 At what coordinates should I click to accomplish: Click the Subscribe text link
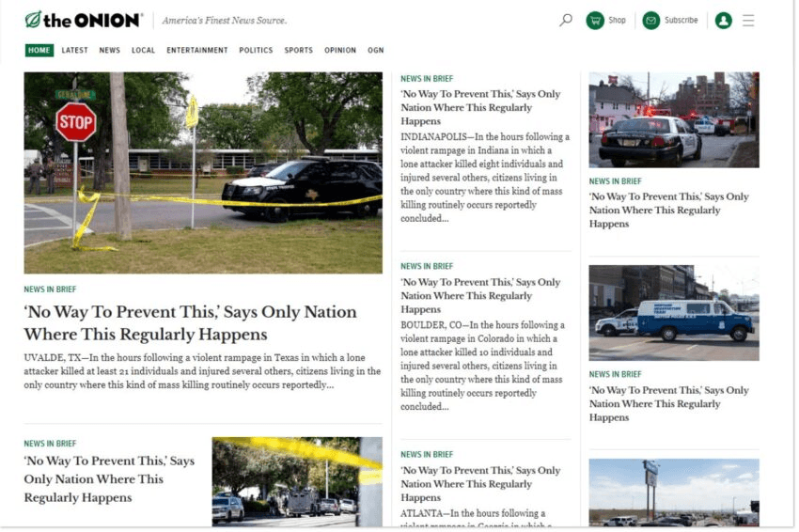pyautogui.click(x=681, y=21)
